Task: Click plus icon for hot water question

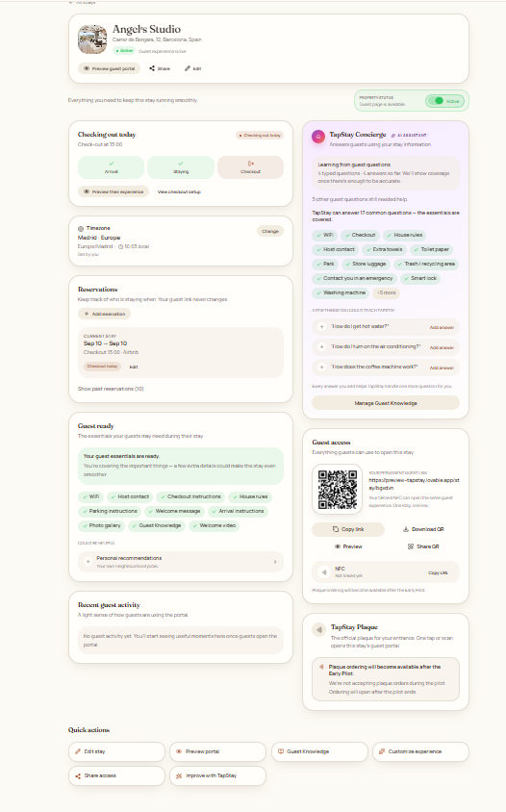Action: pyautogui.click(x=321, y=327)
